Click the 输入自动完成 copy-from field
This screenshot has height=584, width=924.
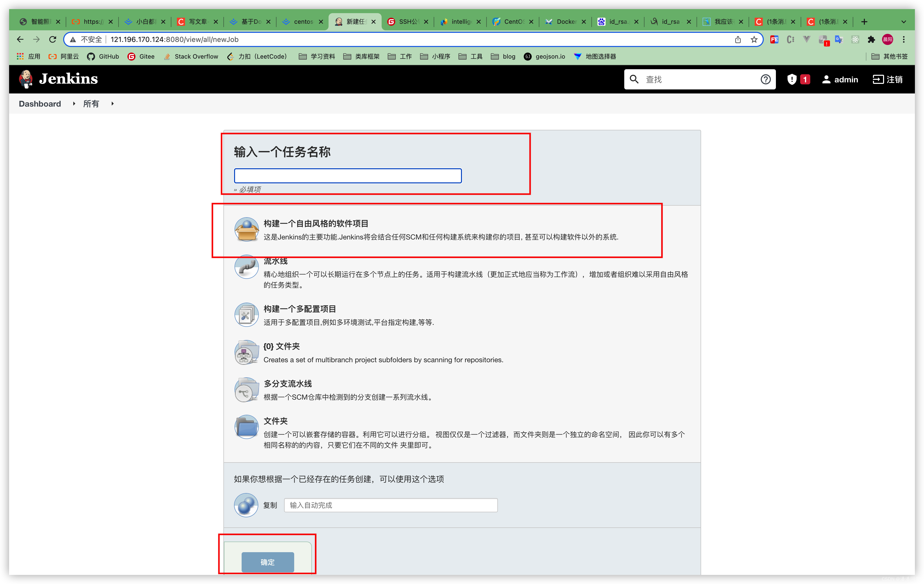(391, 505)
